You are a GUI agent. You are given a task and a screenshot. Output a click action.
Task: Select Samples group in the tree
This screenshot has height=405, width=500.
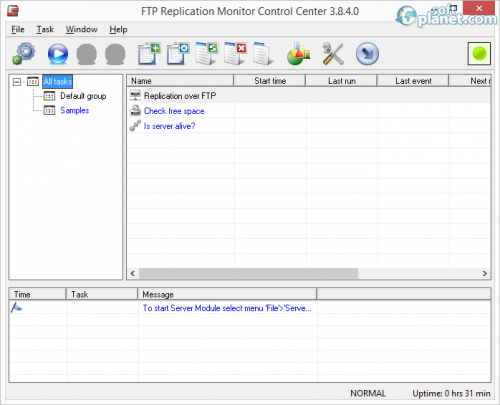coord(75,110)
